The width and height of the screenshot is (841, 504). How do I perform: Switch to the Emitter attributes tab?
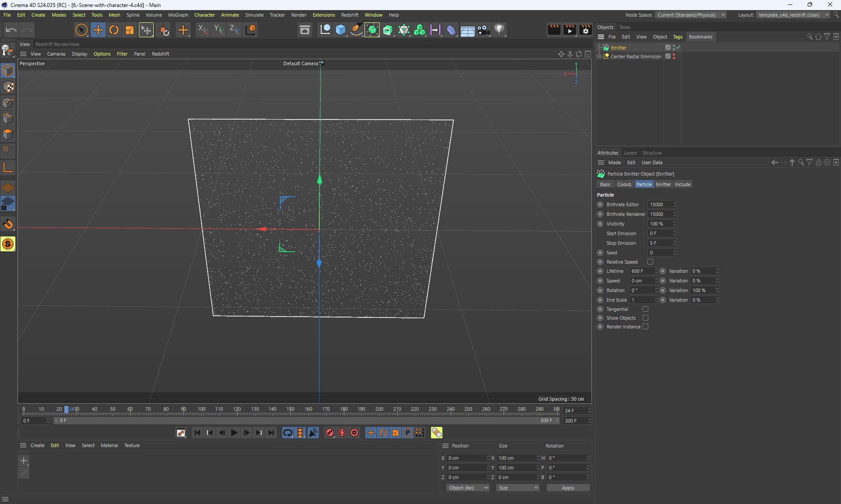[663, 184]
